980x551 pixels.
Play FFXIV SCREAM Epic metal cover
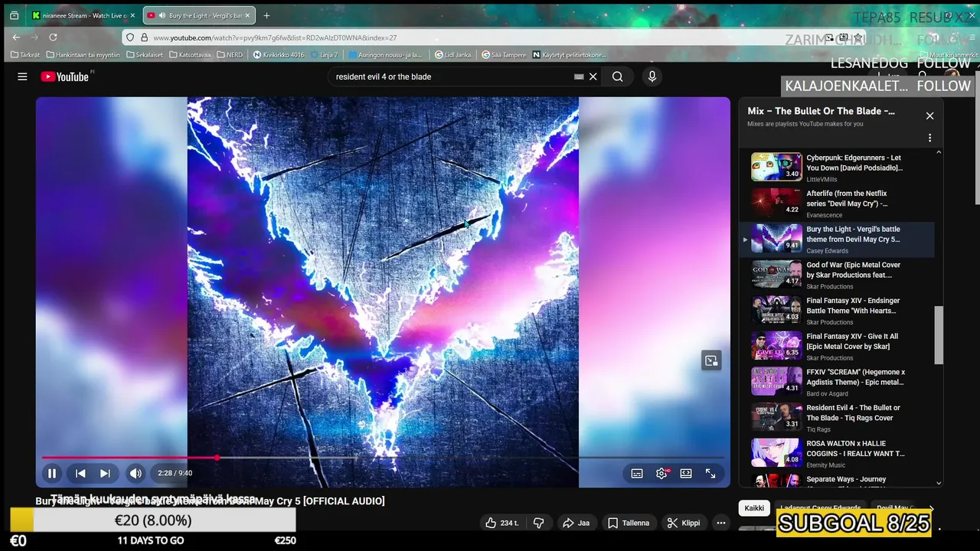pos(838,381)
